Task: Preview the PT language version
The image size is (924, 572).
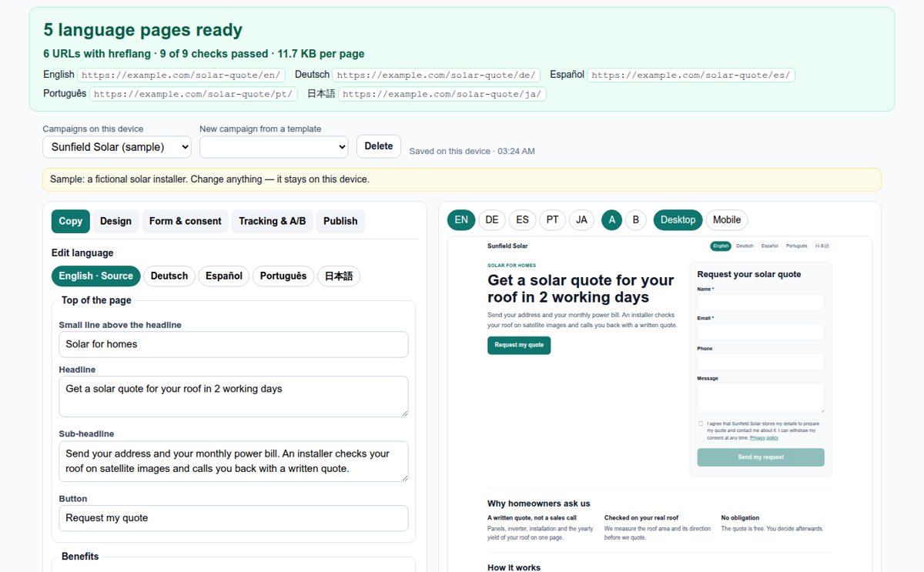Action: click(x=552, y=219)
